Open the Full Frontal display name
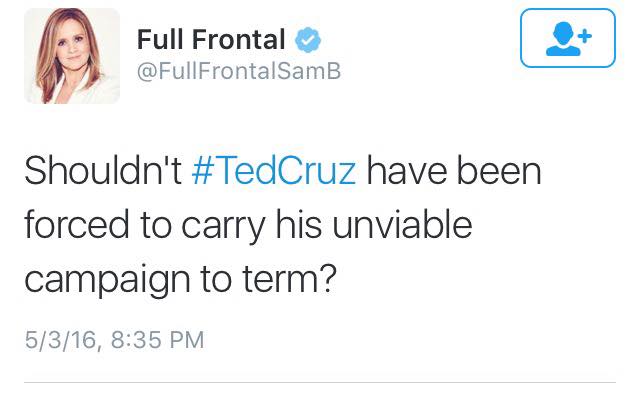Image resolution: width=639 pixels, height=394 pixels. click(211, 40)
